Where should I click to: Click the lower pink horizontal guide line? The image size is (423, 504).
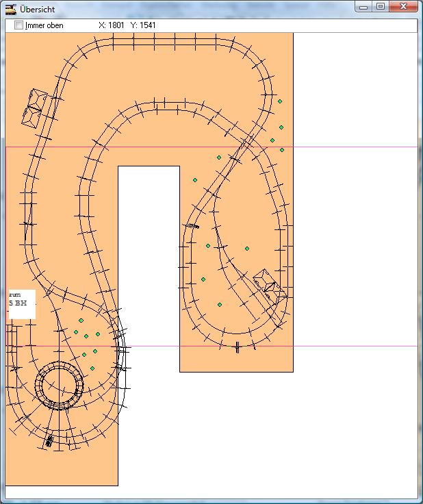click(342, 346)
